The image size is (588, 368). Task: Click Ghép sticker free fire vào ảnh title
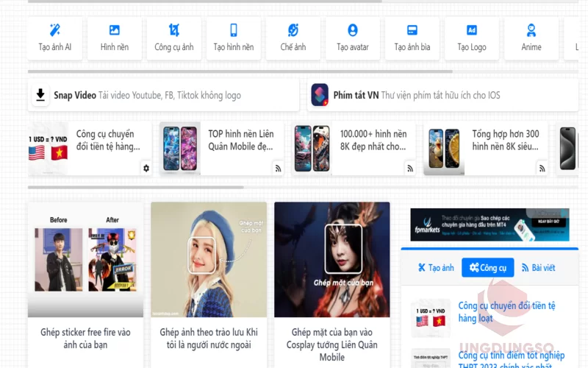(85, 339)
